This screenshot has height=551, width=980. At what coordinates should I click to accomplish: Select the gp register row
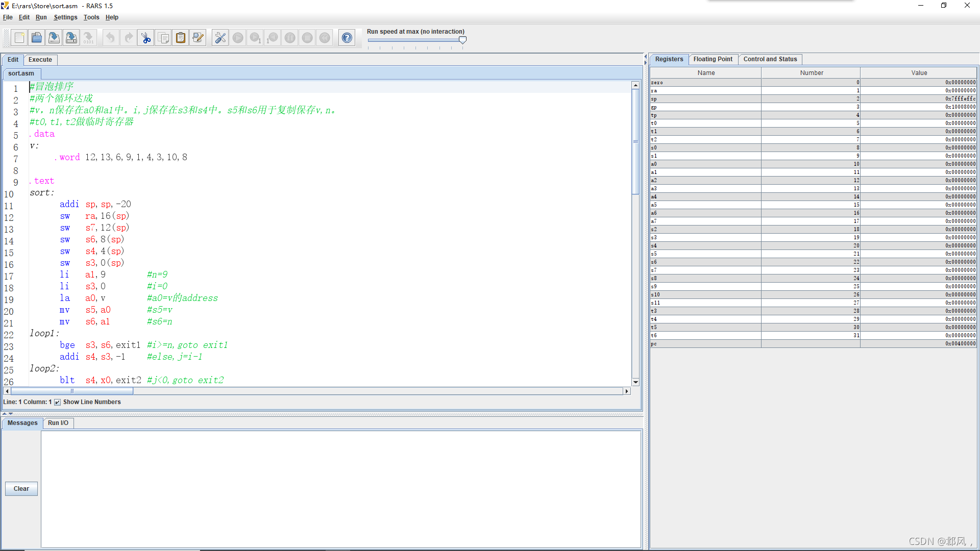pos(814,107)
